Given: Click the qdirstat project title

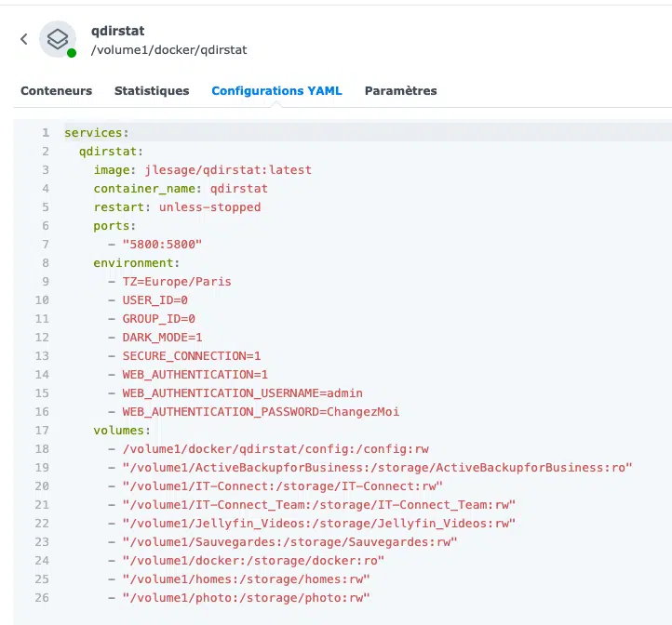Looking at the screenshot, I should [118, 31].
